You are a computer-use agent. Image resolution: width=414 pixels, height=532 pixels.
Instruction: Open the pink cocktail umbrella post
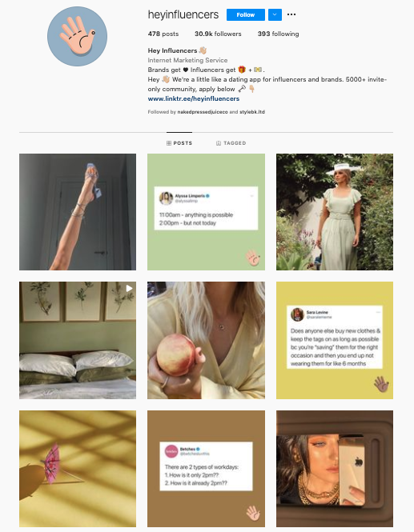78,469
